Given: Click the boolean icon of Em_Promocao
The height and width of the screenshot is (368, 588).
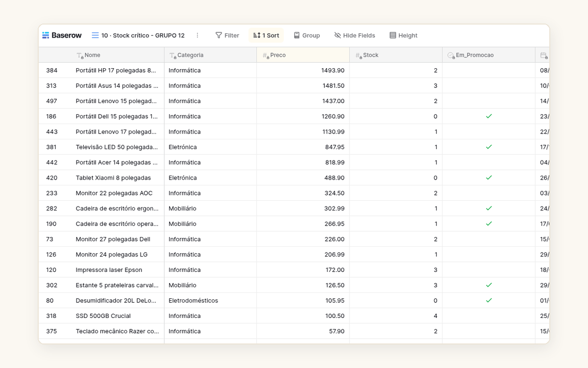Looking at the screenshot, I should [451, 55].
